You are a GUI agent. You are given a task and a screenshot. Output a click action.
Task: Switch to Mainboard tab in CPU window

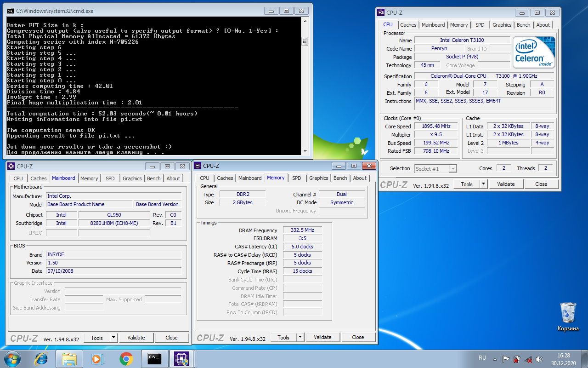(x=433, y=25)
